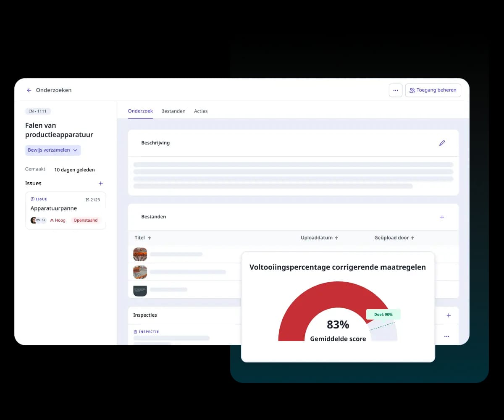The height and width of the screenshot is (420, 504).
Task: Expand the Bewijs verzamelen status dropdown
Action: coord(53,150)
